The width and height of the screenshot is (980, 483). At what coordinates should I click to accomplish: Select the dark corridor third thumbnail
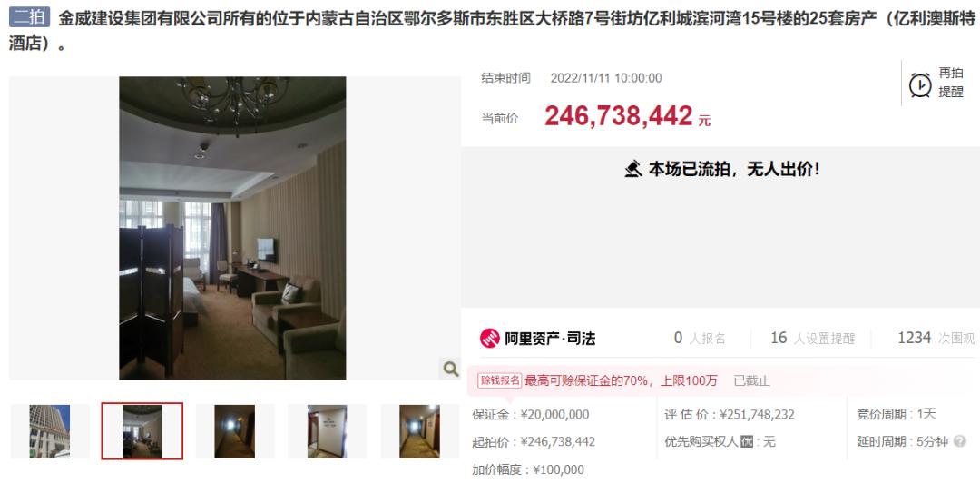click(235, 431)
